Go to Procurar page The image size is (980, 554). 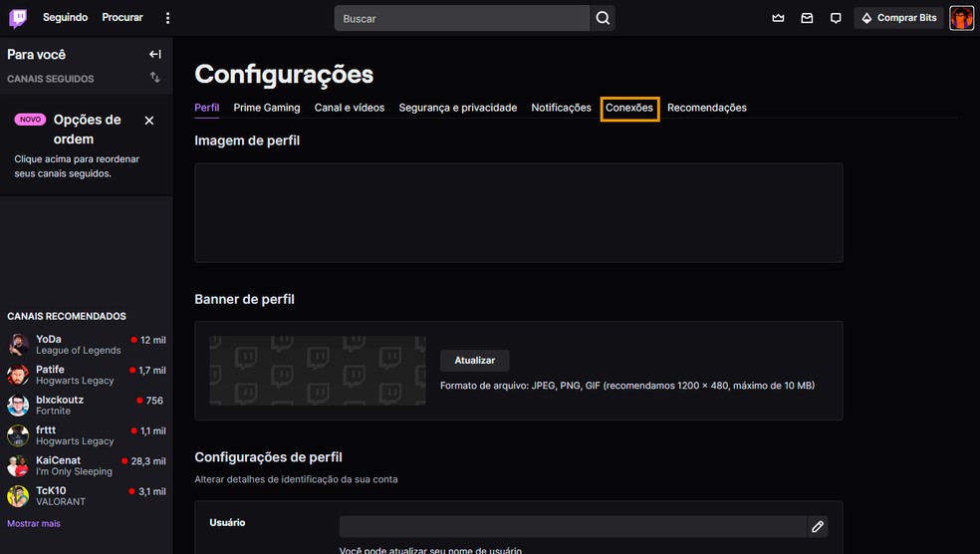coord(122,18)
